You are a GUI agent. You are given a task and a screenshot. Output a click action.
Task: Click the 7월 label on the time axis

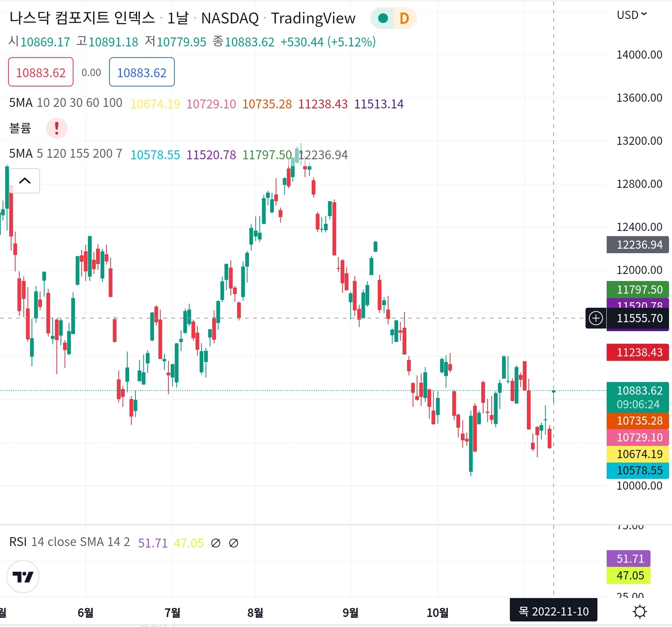click(x=172, y=613)
